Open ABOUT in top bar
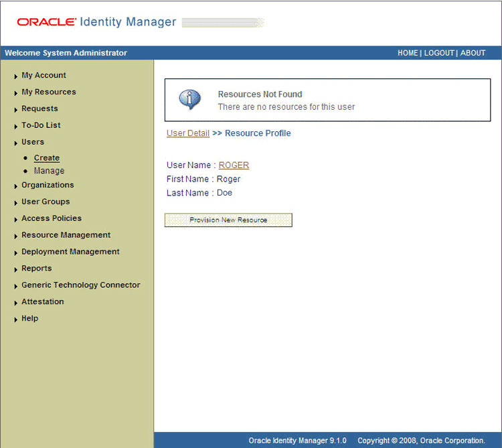 473,53
